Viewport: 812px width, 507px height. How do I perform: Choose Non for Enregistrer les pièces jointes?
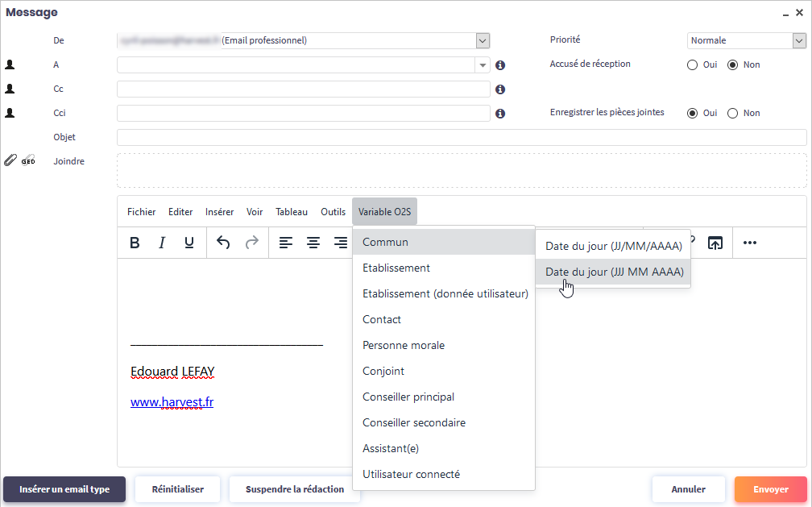click(733, 114)
